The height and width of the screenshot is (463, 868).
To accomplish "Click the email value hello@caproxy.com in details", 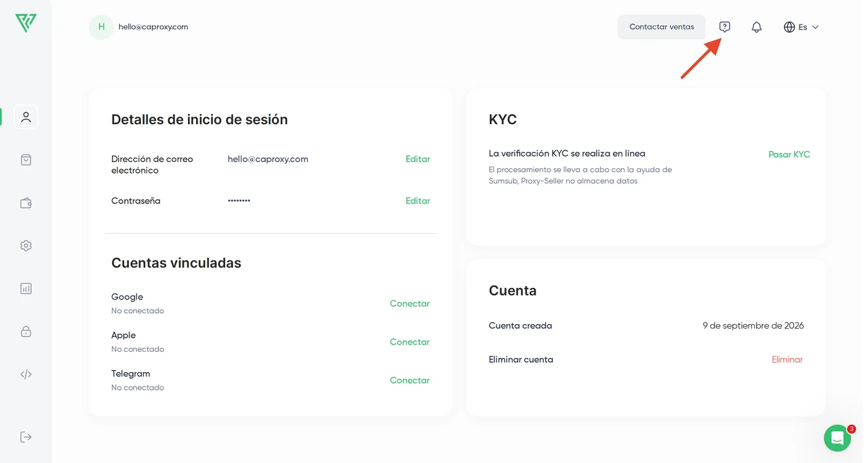I will click(x=268, y=159).
